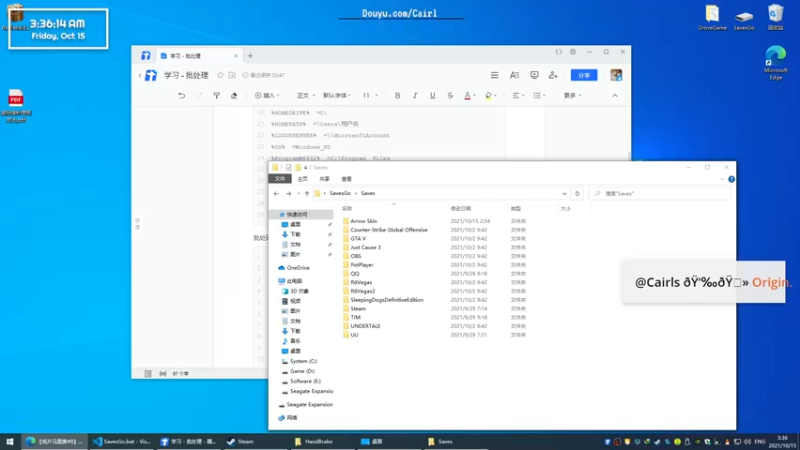Open the outline hamburger menu icon

click(494, 75)
